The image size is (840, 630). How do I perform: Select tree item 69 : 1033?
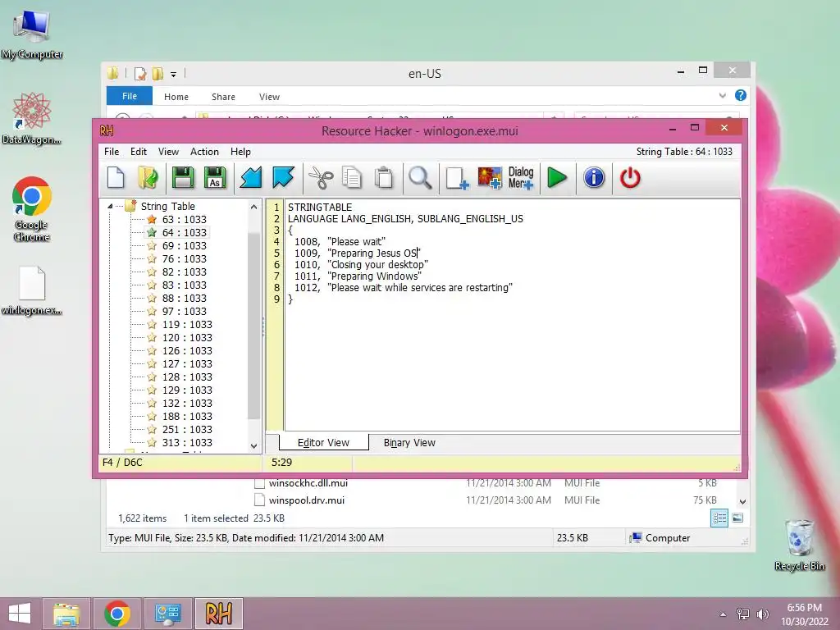(x=185, y=245)
